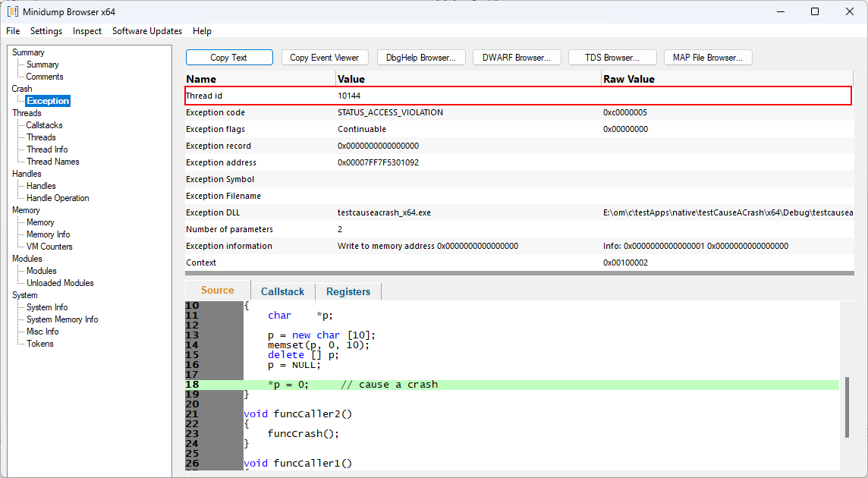Maximize the Minidump Browser window

pyautogui.click(x=815, y=11)
